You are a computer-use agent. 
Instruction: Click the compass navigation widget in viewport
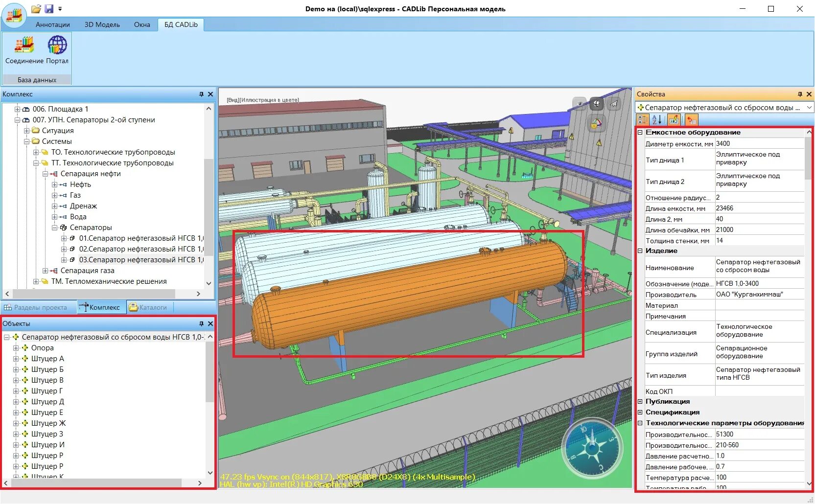click(x=592, y=449)
